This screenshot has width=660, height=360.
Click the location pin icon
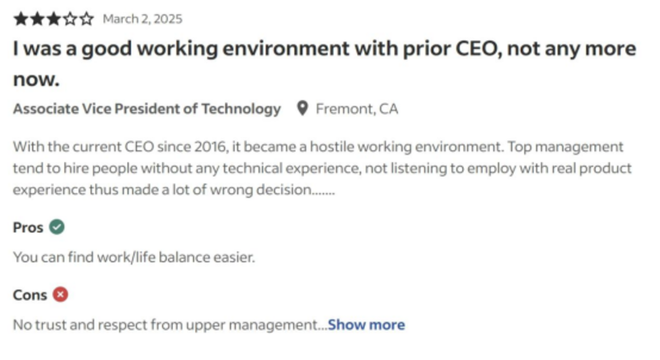(x=302, y=108)
